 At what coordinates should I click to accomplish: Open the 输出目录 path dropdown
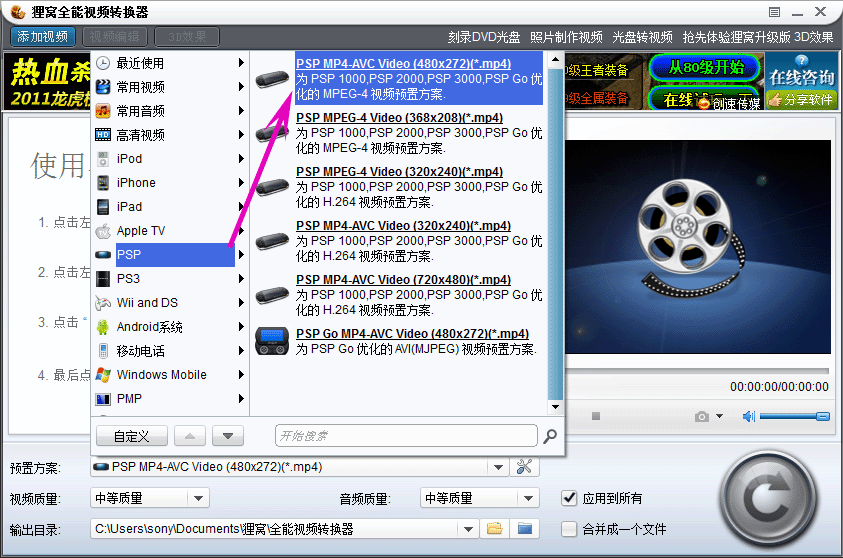point(468,529)
